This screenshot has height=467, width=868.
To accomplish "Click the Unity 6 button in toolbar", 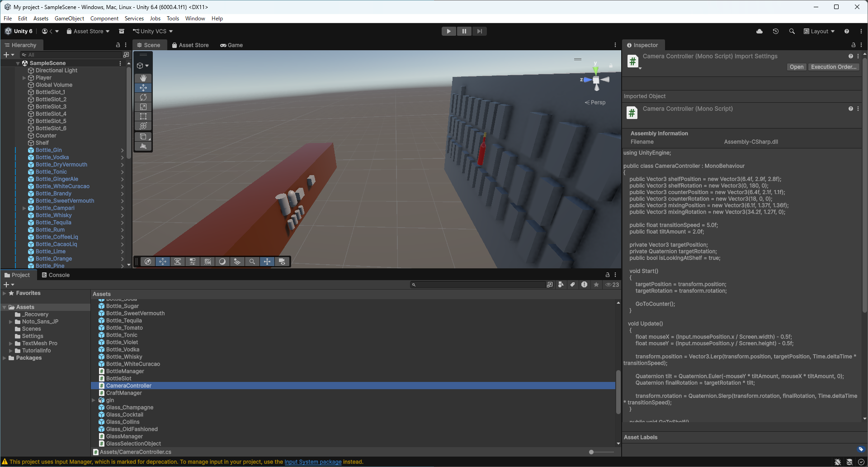I will (x=19, y=31).
